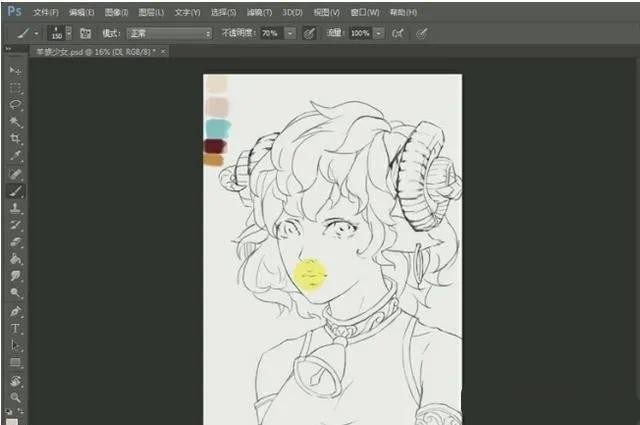The image size is (640, 425).
Task: Toggle the Brush panel button
Action: click(x=85, y=33)
